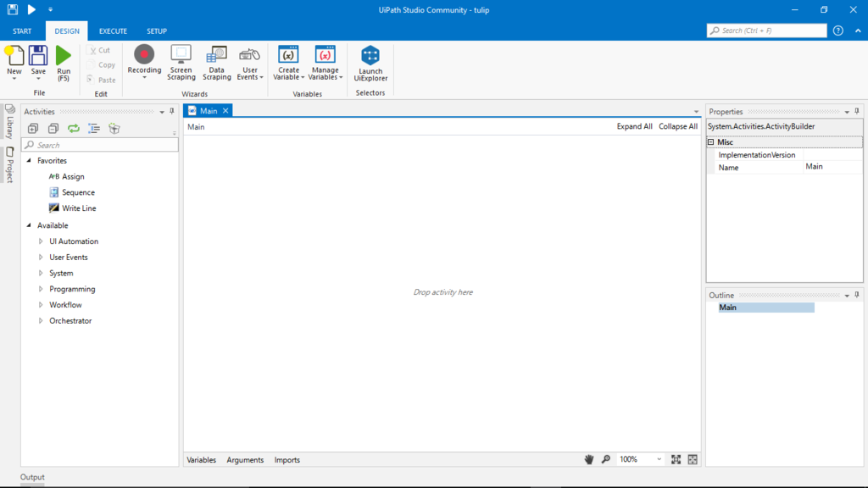
Task: Pin the Activities panel
Action: click(172, 111)
